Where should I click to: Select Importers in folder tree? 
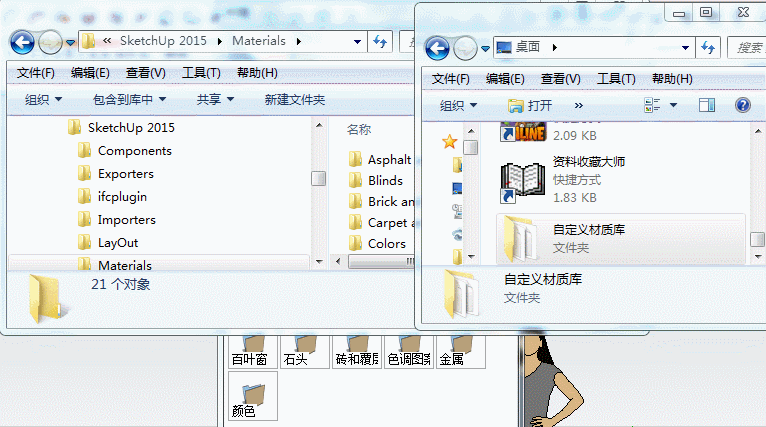tap(117, 220)
